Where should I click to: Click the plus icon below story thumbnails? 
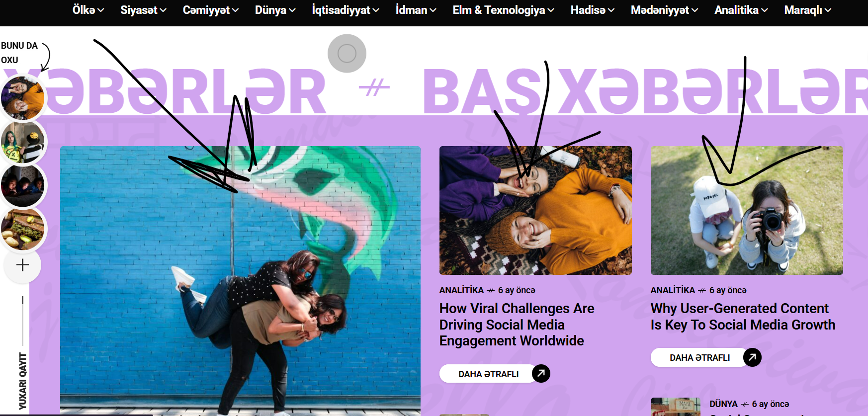point(22,265)
